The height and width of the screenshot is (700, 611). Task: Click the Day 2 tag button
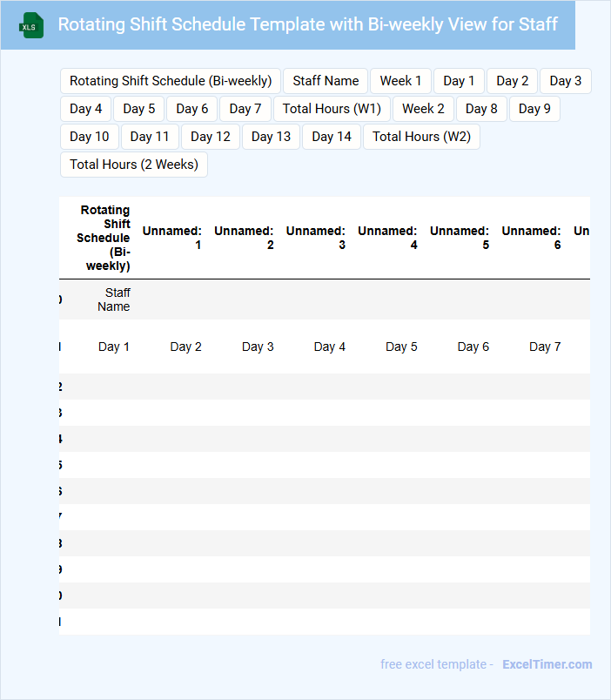point(512,81)
